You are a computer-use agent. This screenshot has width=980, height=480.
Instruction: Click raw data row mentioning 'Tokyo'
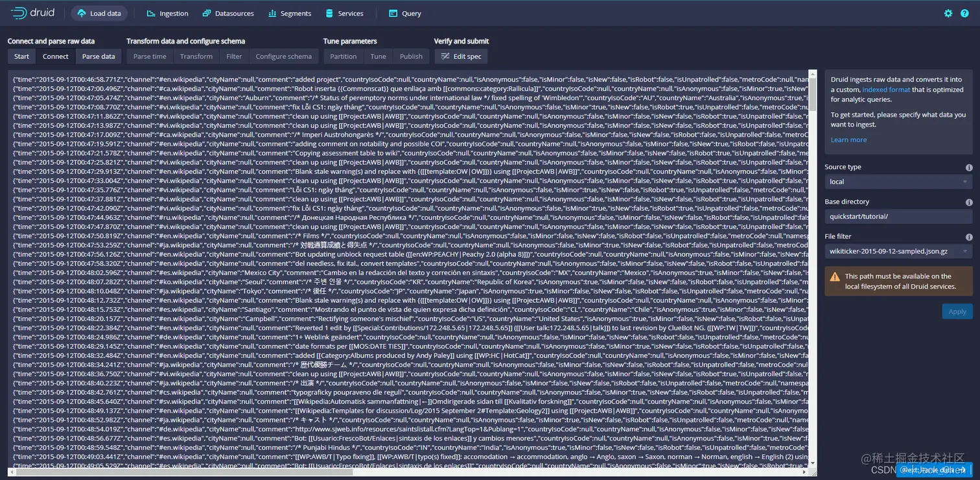[x=410, y=291]
